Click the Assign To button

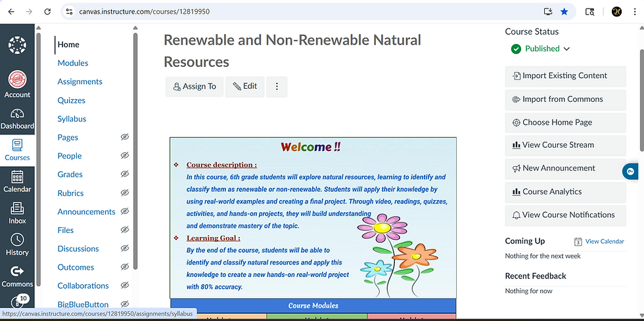(195, 87)
